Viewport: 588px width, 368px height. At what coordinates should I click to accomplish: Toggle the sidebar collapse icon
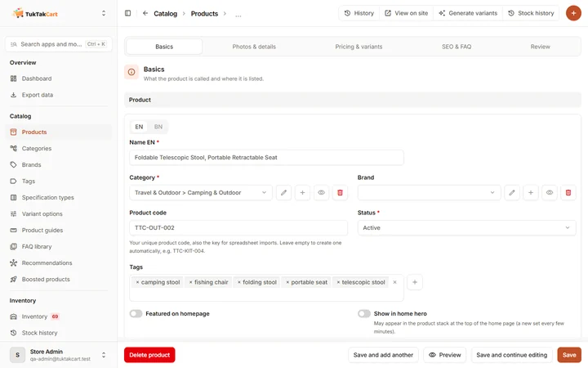(128, 13)
